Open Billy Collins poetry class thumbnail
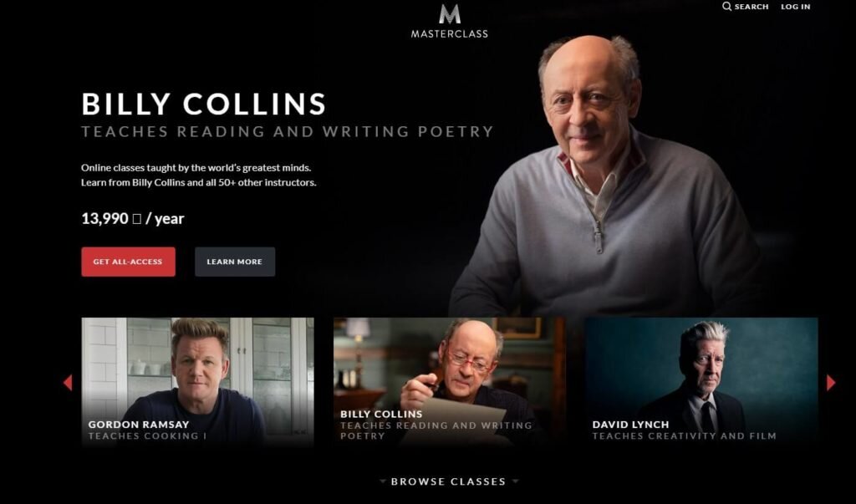Image resolution: width=856 pixels, height=504 pixels. click(449, 382)
